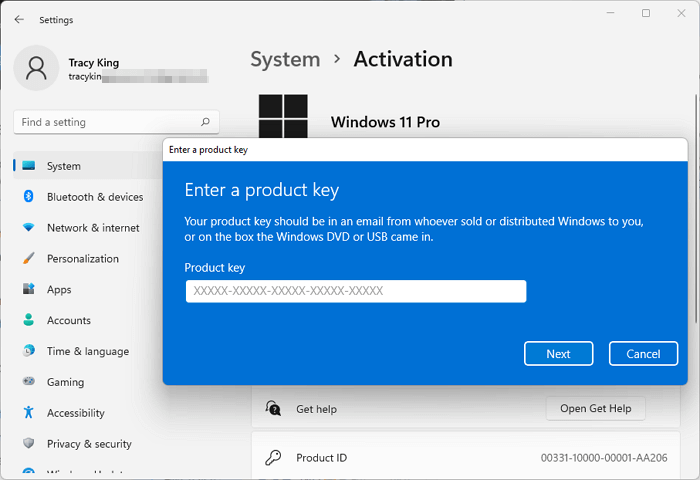Click the Accounts person icon
This screenshot has width=700, height=480.
tap(29, 320)
